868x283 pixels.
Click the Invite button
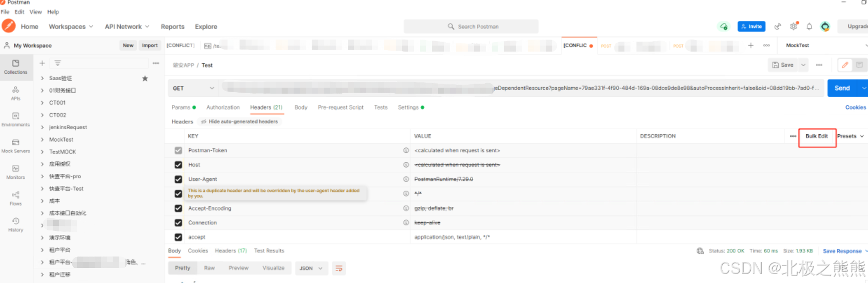coord(751,27)
